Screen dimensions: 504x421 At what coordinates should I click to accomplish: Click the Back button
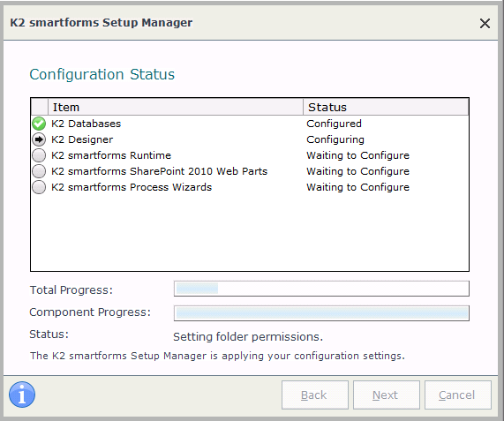[315, 395]
